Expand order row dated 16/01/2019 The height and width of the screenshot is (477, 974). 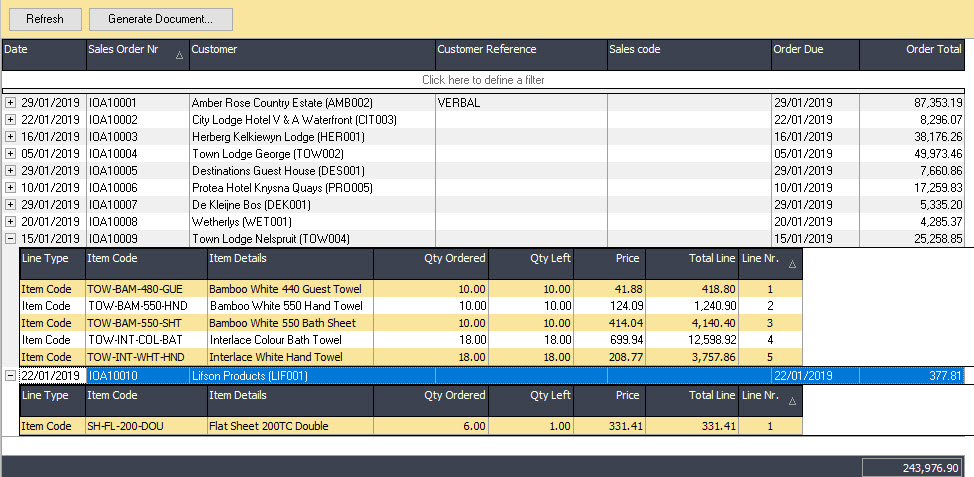(x=11, y=137)
